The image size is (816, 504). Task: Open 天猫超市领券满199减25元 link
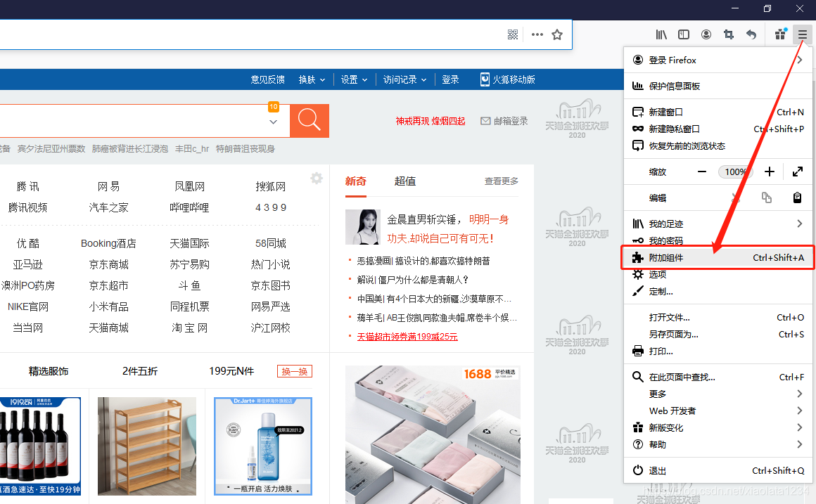click(x=407, y=337)
